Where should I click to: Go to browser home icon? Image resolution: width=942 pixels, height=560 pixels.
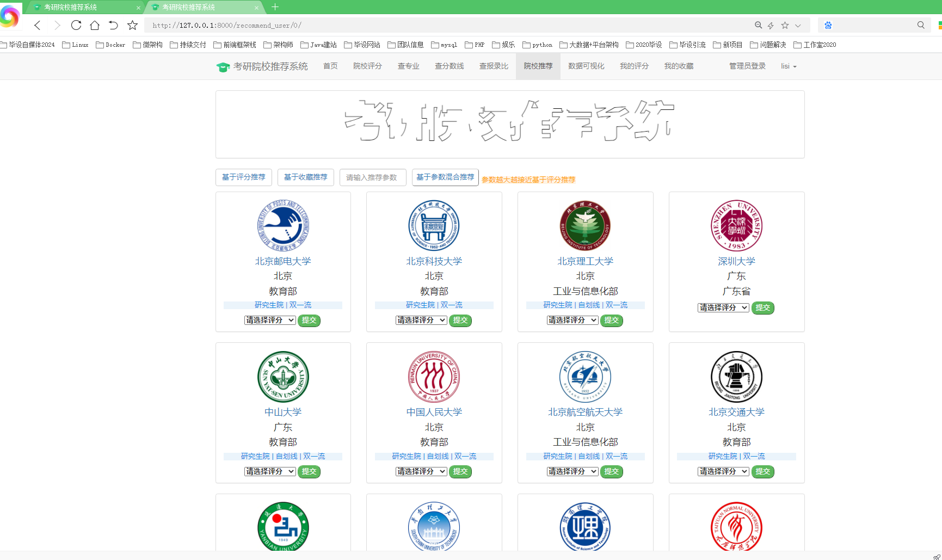click(95, 25)
